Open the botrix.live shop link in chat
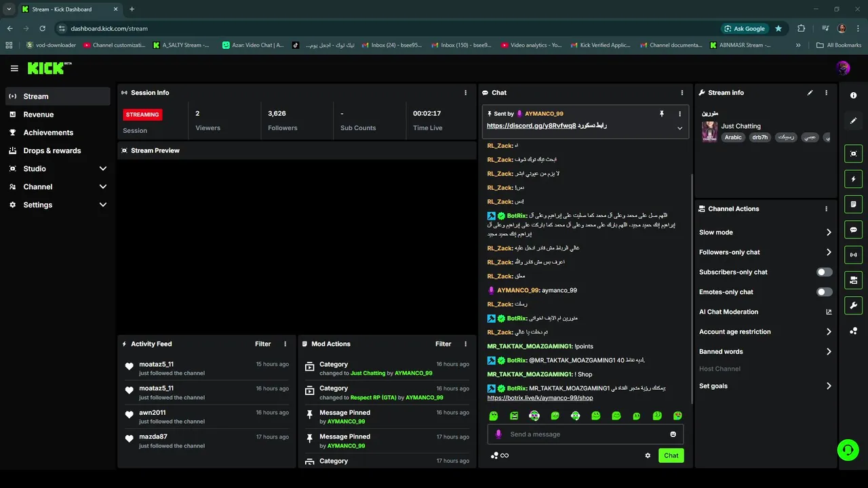The width and height of the screenshot is (868, 488). (x=540, y=398)
